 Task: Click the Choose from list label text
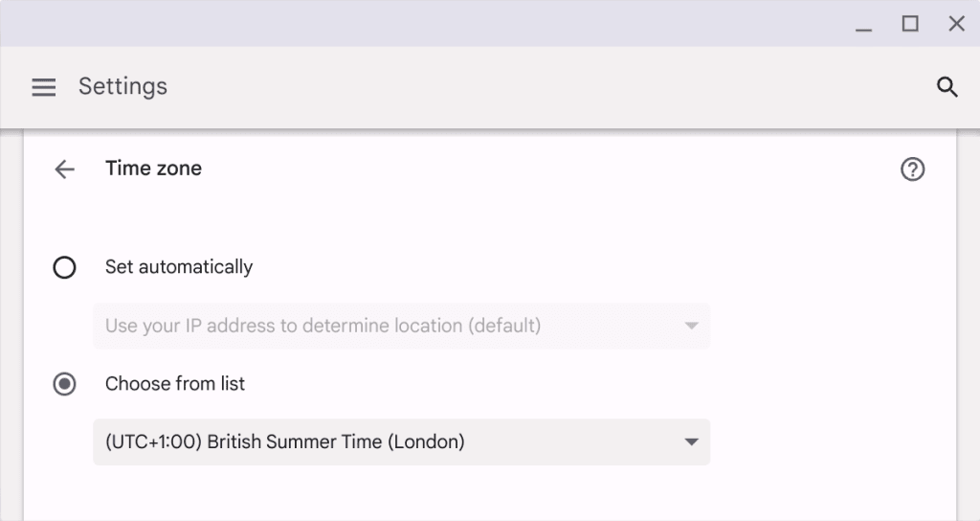click(x=175, y=383)
